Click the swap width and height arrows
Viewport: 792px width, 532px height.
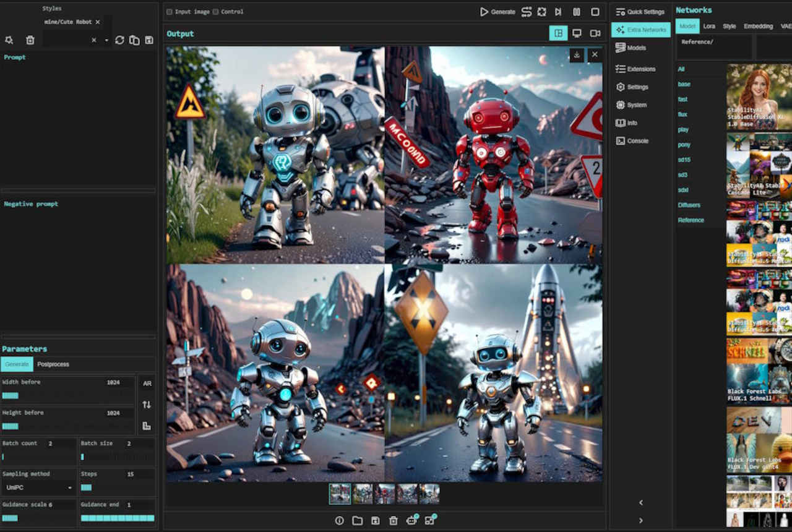click(x=147, y=405)
